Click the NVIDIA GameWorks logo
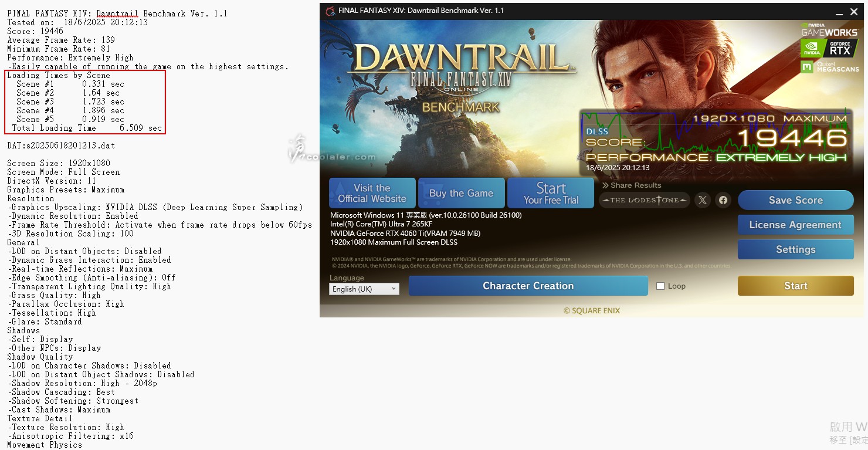 (829, 30)
